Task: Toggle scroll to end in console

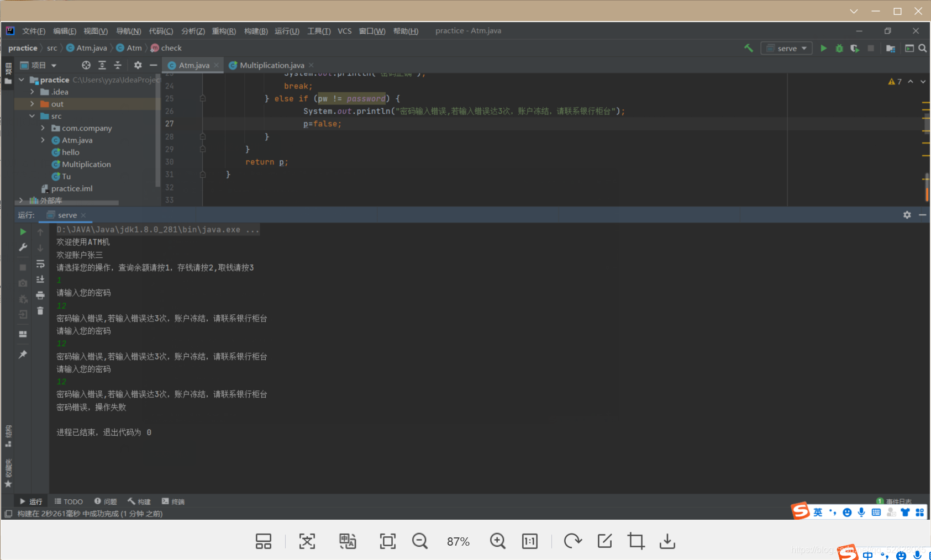Action: pos(40,279)
